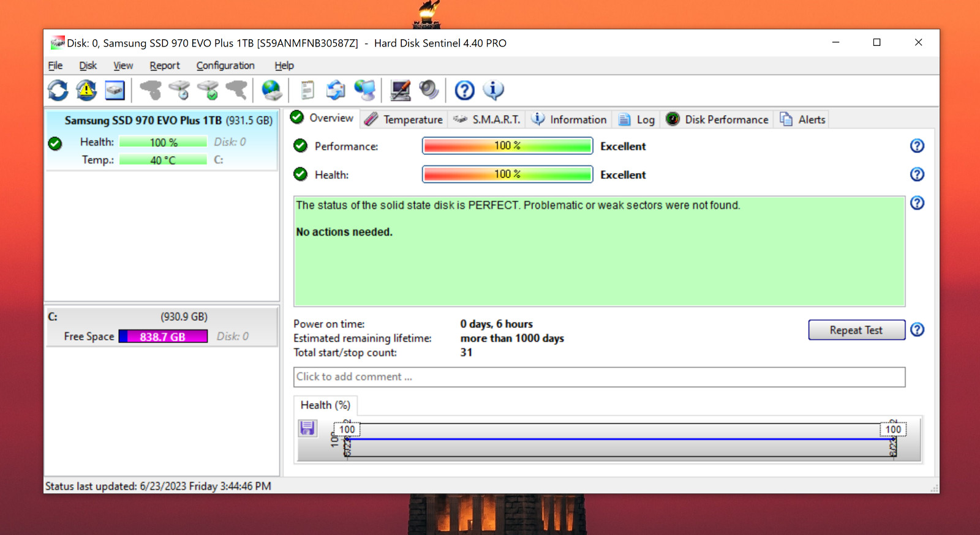Viewport: 980px width, 535px height.
Task: Click the help icon beside the Performance bar
Action: (x=917, y=146)
